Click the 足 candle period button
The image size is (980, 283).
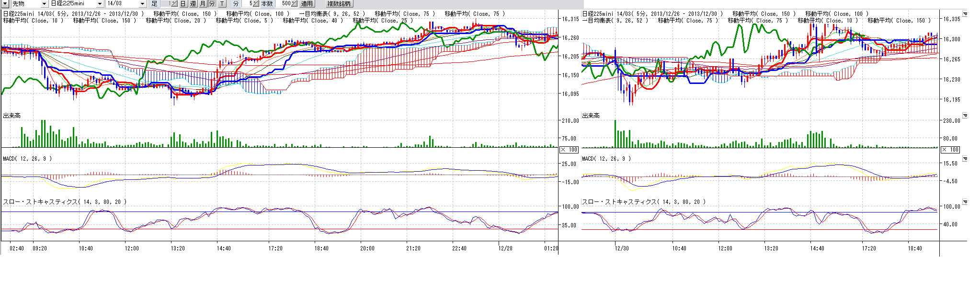coord(155,4)
